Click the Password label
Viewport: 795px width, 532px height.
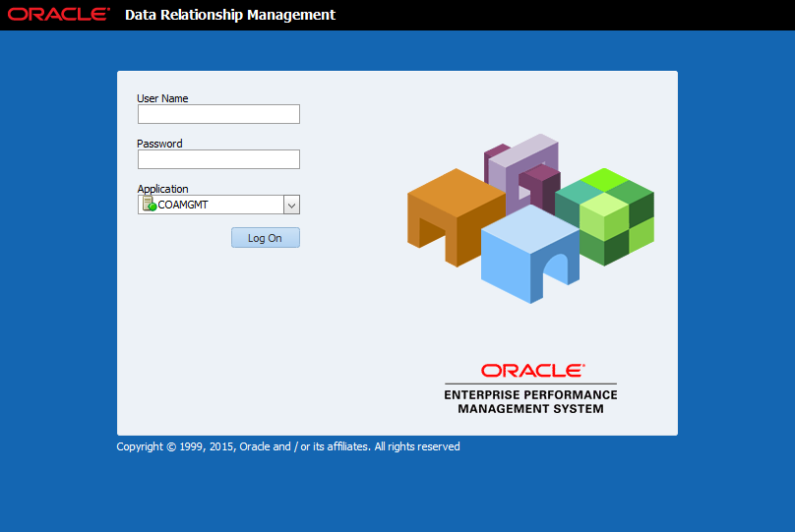pyautogui.click(x=159, y=144)
